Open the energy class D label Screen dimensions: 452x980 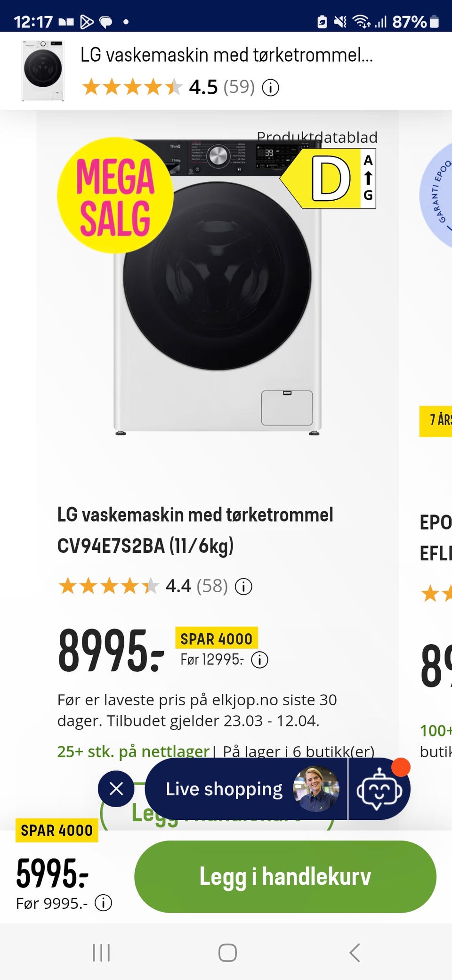pyautogui.click(x=330, y=179)
